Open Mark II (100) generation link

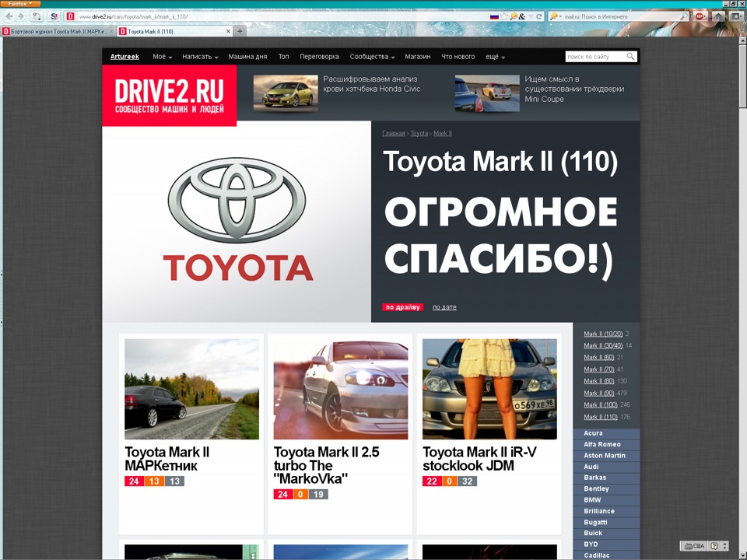click(600, 404)
